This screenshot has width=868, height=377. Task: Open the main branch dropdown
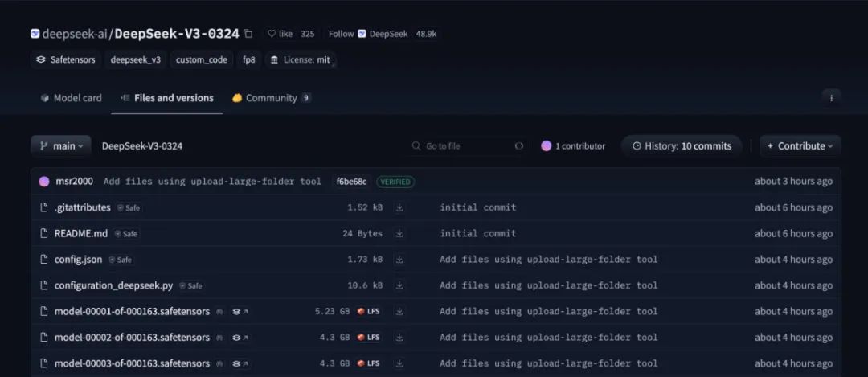tap(61, 146)
